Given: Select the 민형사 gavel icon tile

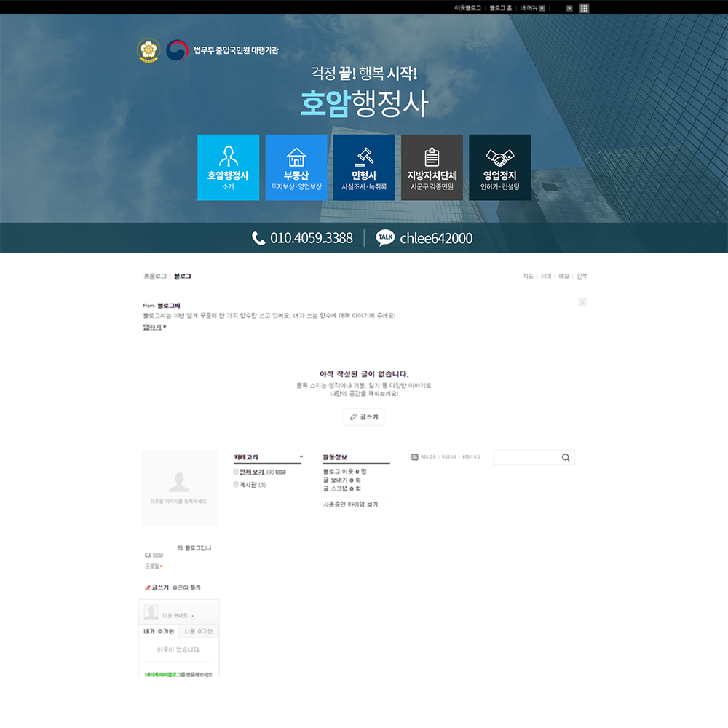Looking at the screenshot, I should click(x=364, y=167).
